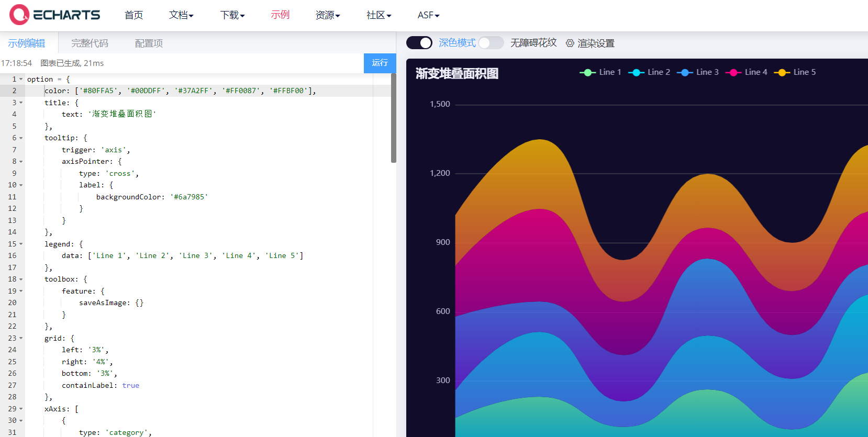
Task: Click the legend data array line
Action: (x=182, y=256)
